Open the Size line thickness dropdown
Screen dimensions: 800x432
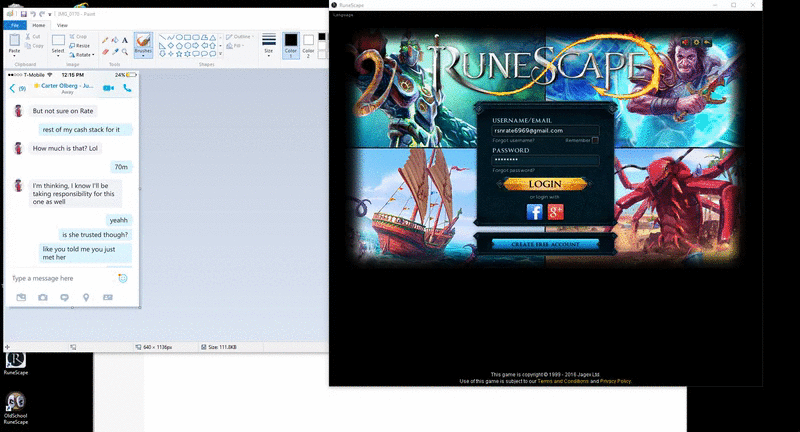269,45
